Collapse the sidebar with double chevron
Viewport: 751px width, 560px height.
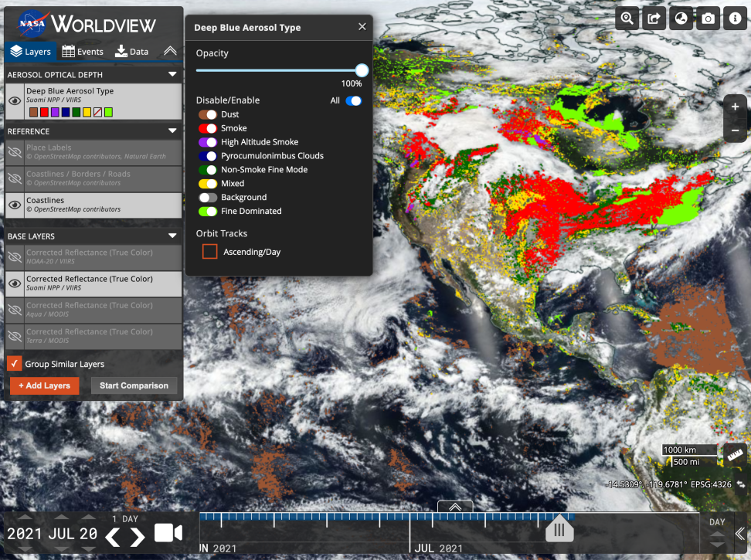point(170,51)
